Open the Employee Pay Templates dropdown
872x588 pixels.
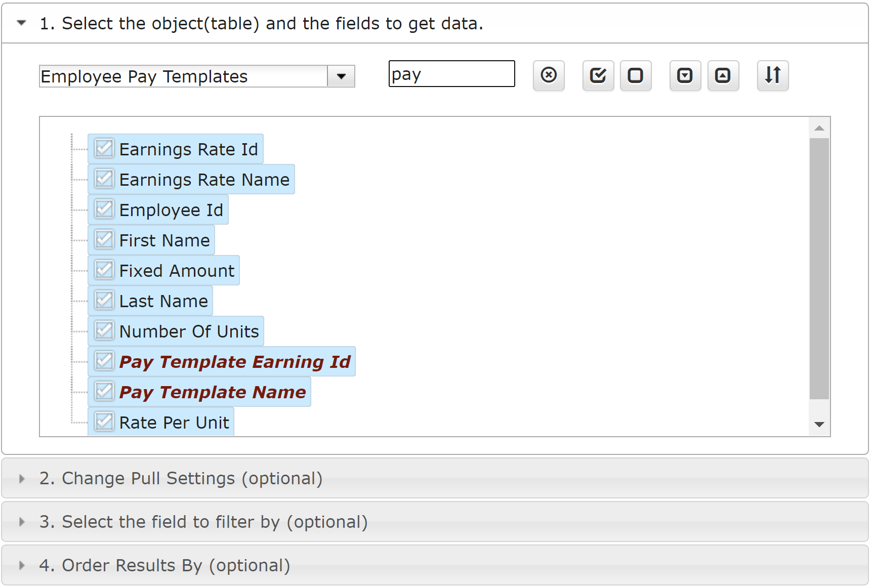341,76
